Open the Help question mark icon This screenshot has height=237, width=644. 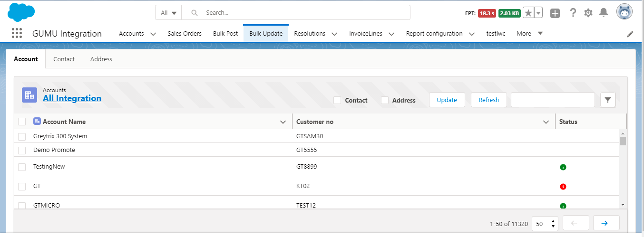(x=573, y=13)
